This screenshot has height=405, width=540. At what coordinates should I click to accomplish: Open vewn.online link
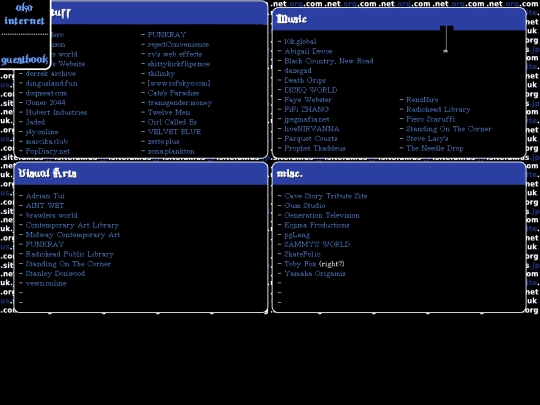46,283
